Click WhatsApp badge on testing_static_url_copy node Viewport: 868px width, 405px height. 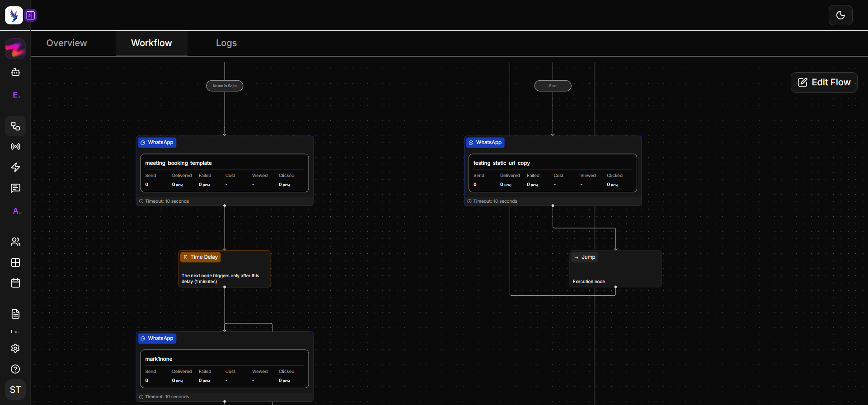click(x=485, y=142)
